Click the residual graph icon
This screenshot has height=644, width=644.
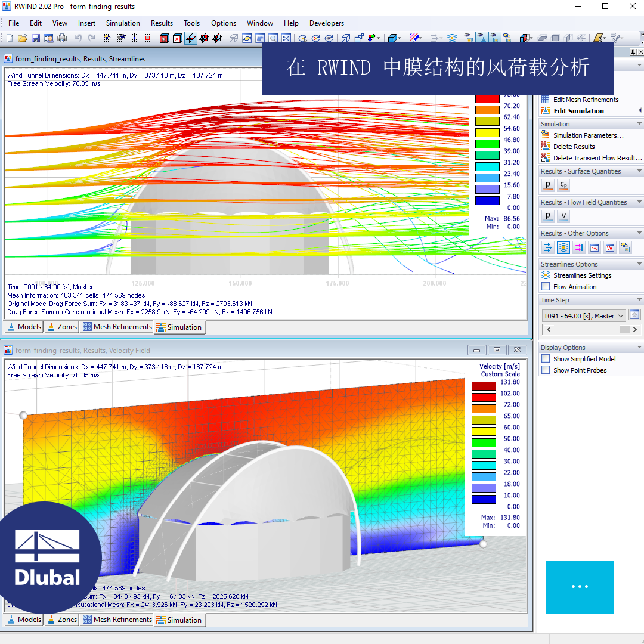point(595,247)
